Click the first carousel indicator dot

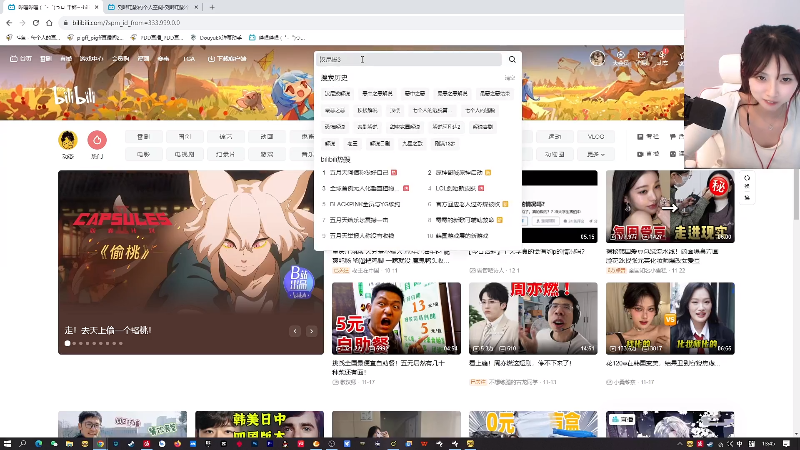pos(67,343)
